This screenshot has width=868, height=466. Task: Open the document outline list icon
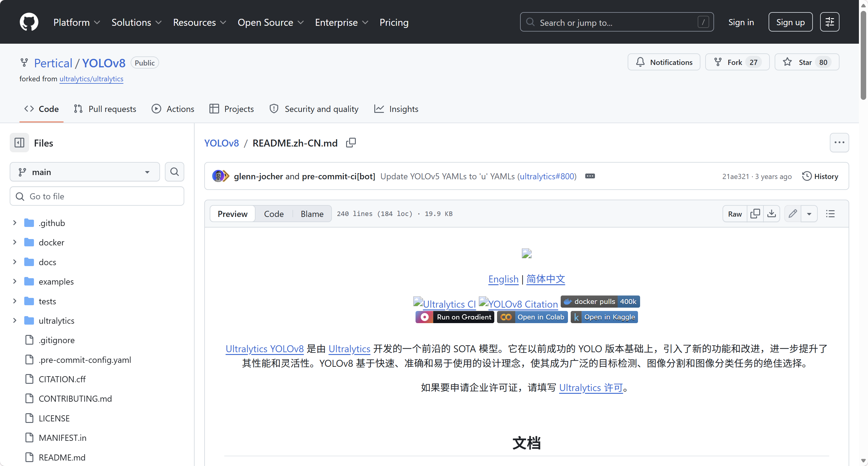(x=830, y=214)
